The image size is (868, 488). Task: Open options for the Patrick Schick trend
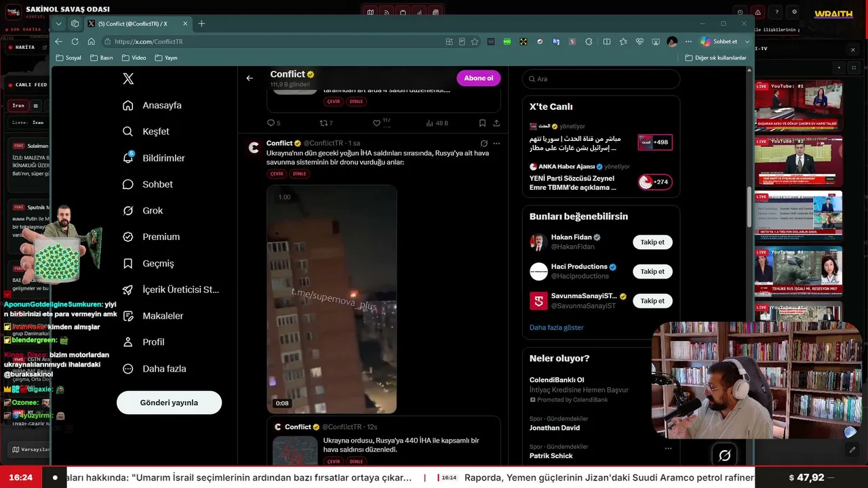pos(668,448)
